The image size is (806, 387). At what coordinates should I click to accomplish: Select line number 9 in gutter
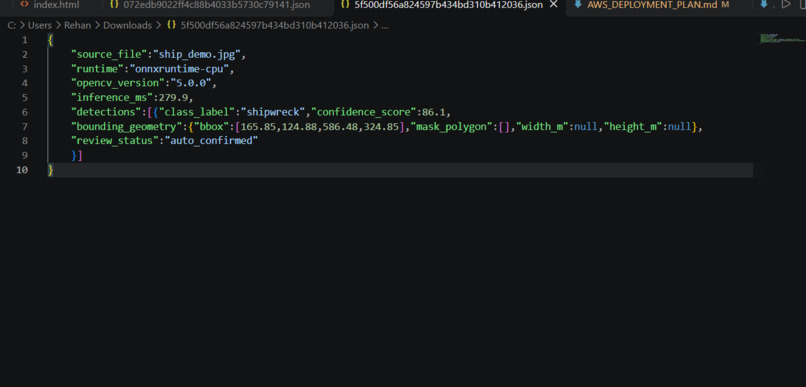click(x=25, y=155)
